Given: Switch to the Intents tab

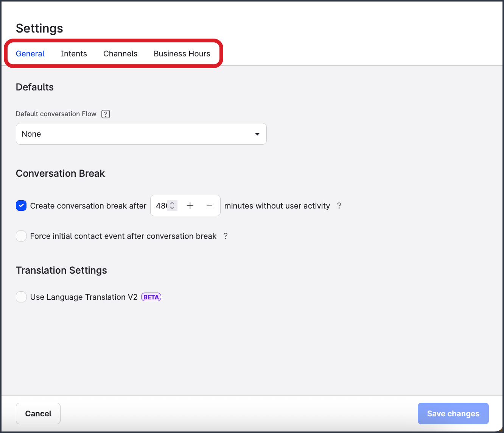Looking at the screenshot, I should point(73,53).
